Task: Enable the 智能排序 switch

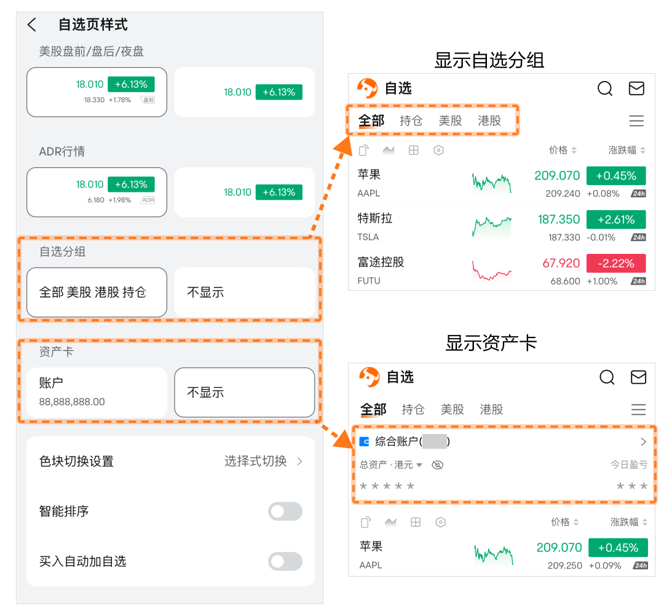Action: pyautogui.click(x=285, y=511)
